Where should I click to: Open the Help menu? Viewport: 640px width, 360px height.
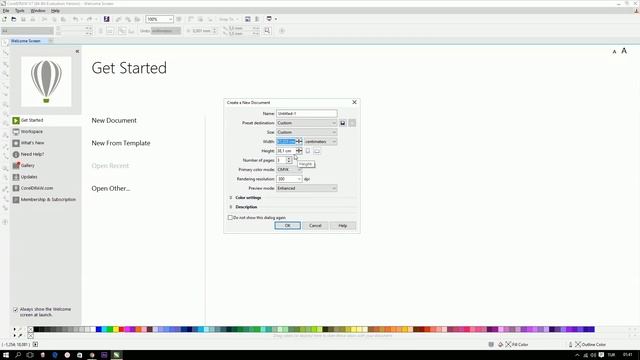[55, 11]
